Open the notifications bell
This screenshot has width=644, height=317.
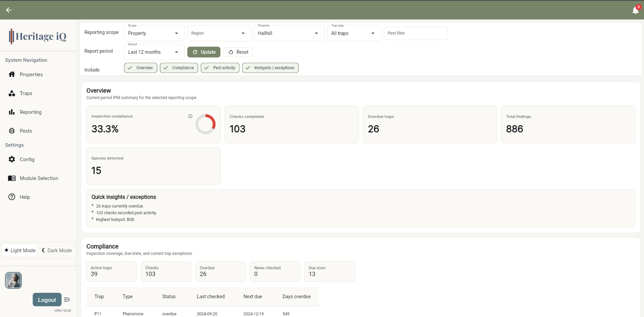point(635,10)
